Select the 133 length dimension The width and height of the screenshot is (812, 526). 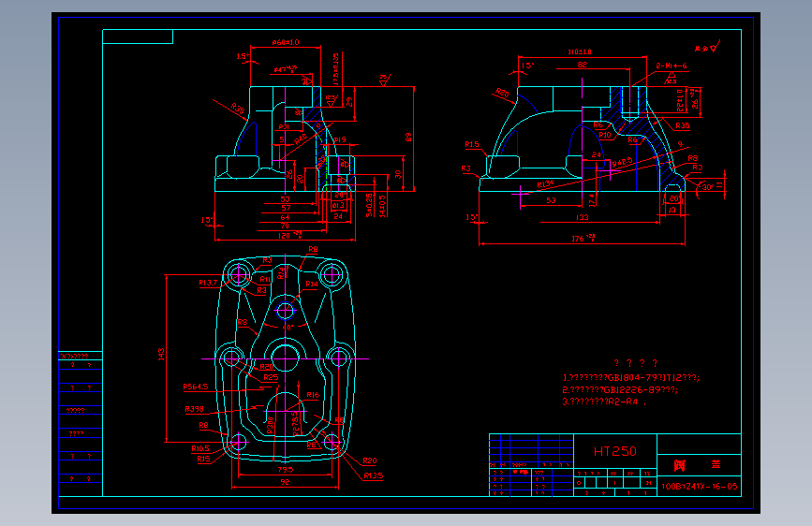tap(582, 217)
